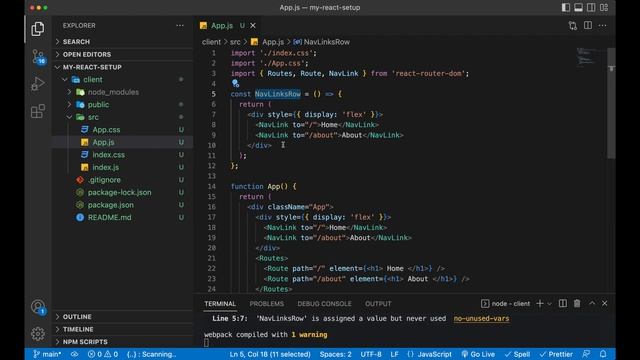Switch to the PROBLEMS tab
The height and width of the screenshot is (360, 640).
[267, 304]
